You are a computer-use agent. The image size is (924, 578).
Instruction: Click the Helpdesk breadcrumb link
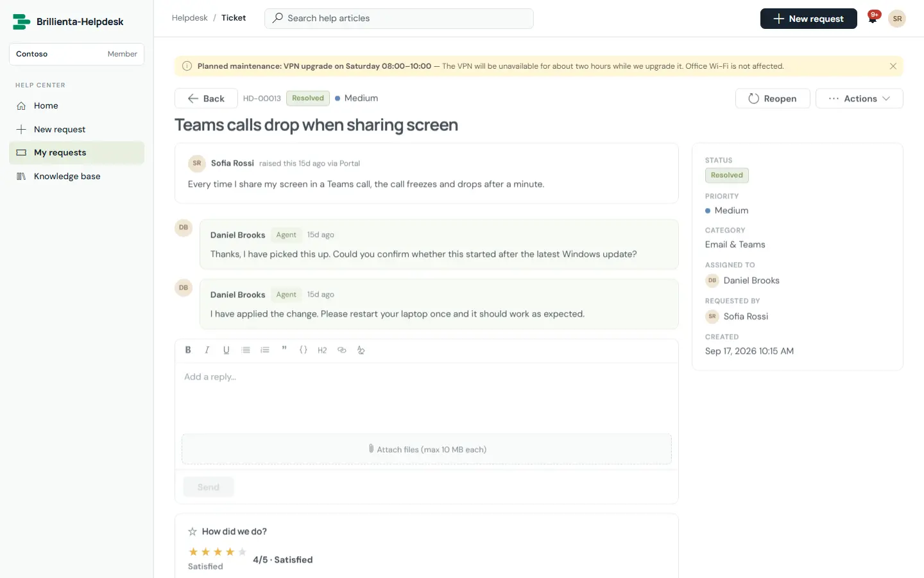(x=189, y=18)
